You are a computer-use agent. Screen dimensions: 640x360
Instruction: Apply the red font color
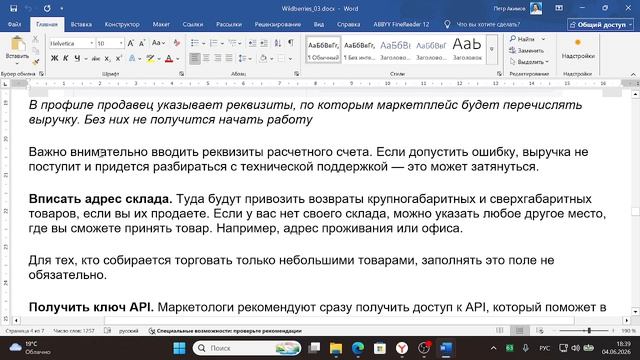169,59
